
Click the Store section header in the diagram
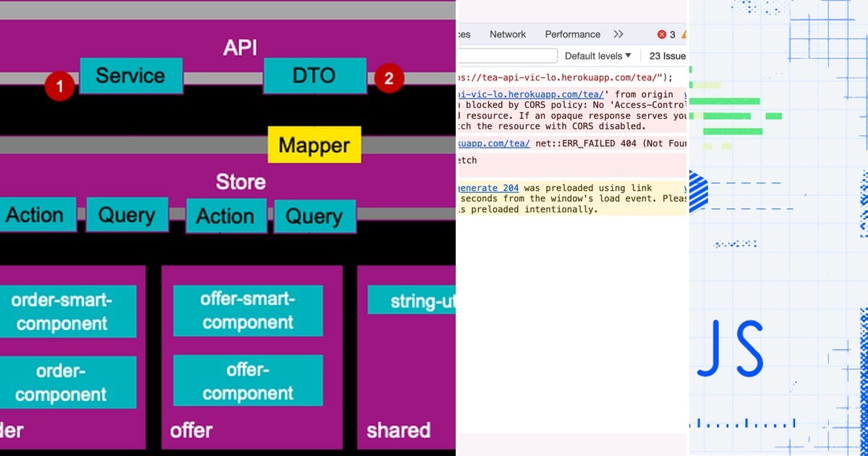(240, 182)
